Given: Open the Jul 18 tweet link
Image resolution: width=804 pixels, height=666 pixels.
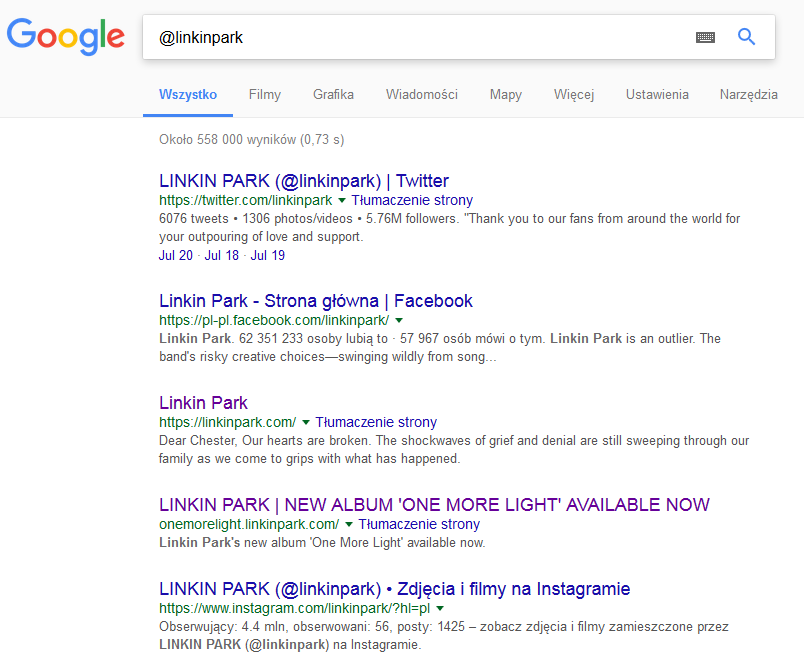Looking at the screenshot, I should [222, 255].
